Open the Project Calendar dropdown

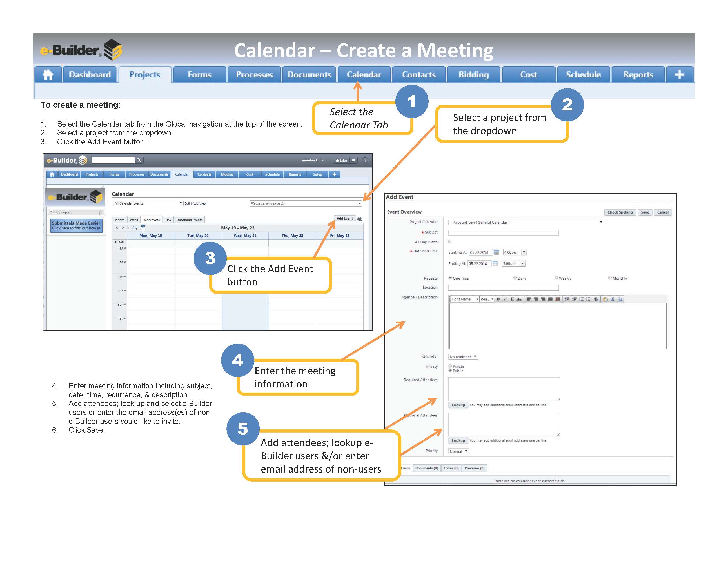(526, 222)
